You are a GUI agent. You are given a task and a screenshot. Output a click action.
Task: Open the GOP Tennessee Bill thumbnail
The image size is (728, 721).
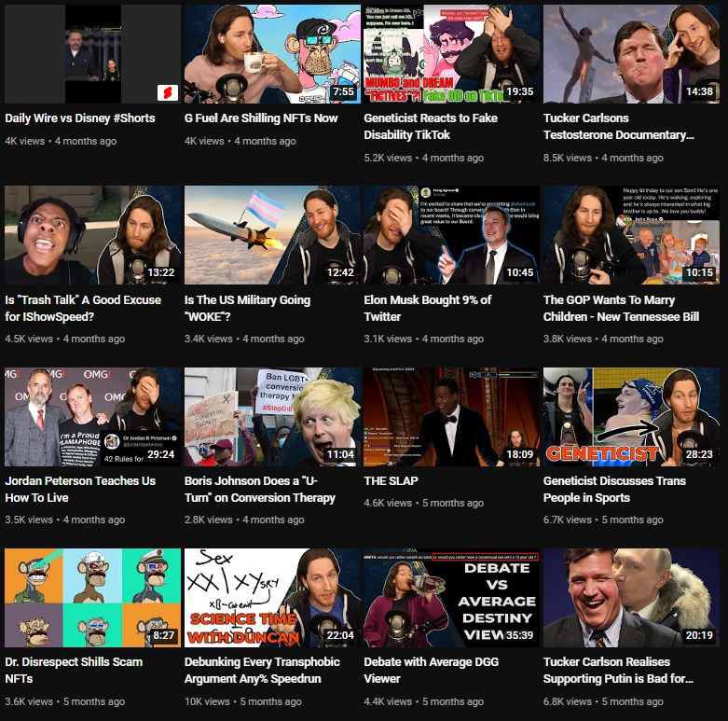click(631, 235)
